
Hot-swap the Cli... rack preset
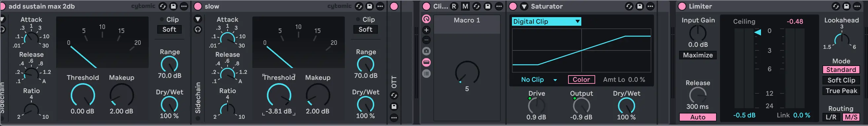click(477, 6)
